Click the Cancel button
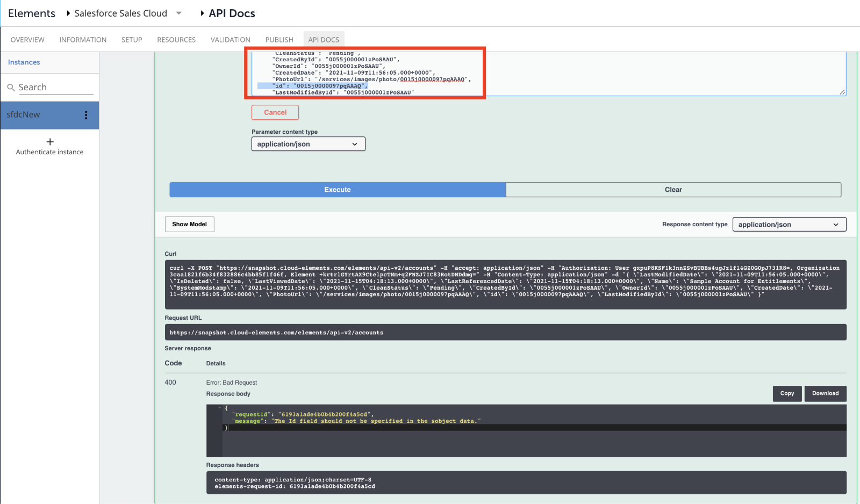860x504 pixels. [275, 112]
